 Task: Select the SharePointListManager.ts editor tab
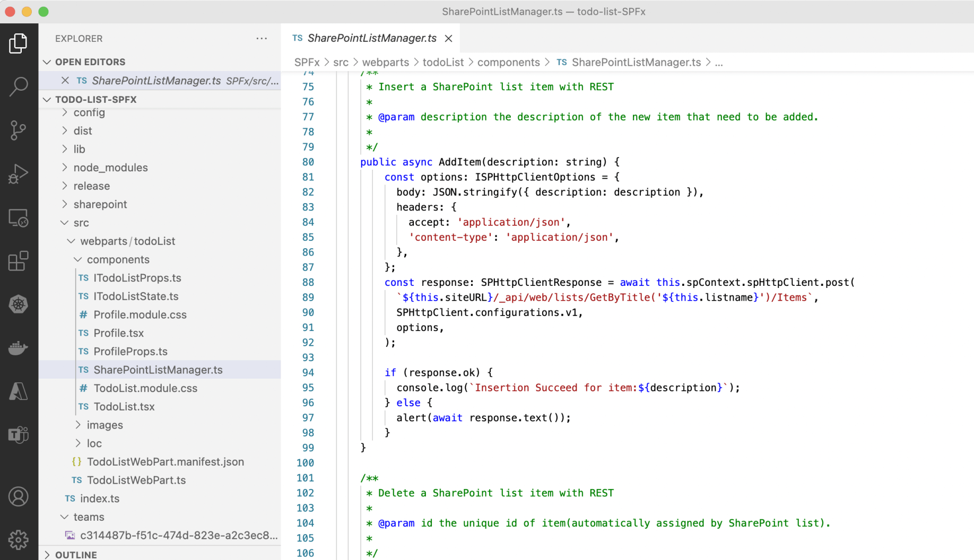371,38
